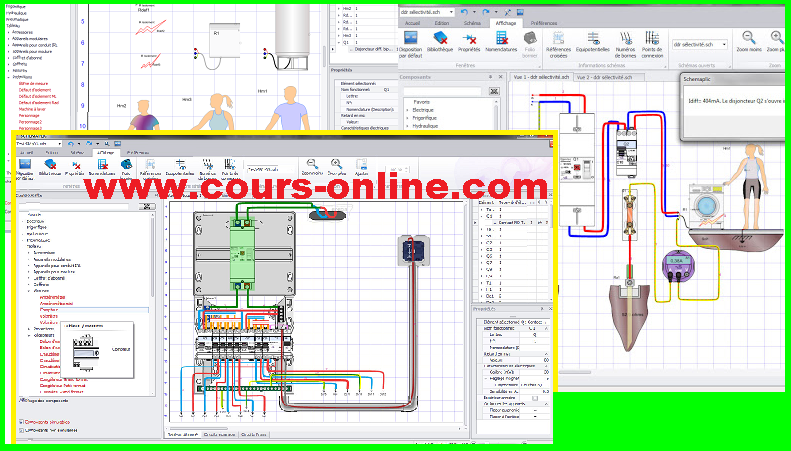Click Disposition par défaut icon in right window
Viewport: 791px width, 451px height.
tap(410, 38)
